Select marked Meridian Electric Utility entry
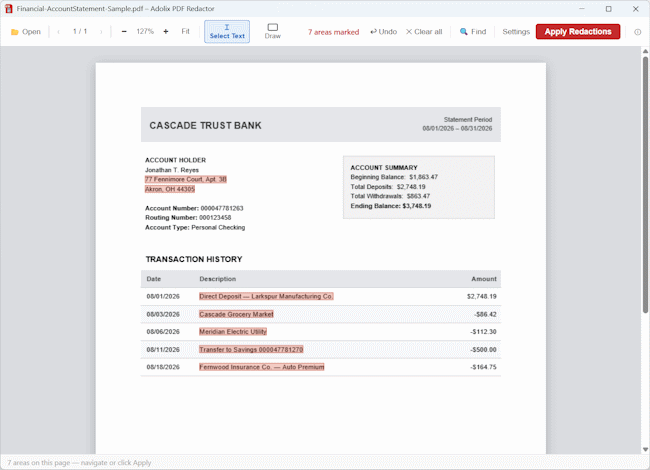 click(x=233, y=332)
